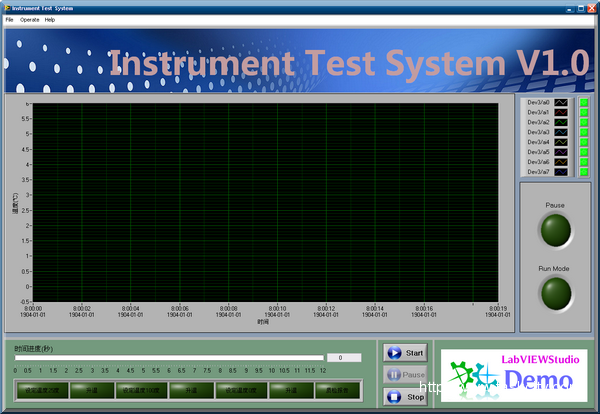Click the progress value field showing 0
Screen dimensions: 600x414
point(344,358)
